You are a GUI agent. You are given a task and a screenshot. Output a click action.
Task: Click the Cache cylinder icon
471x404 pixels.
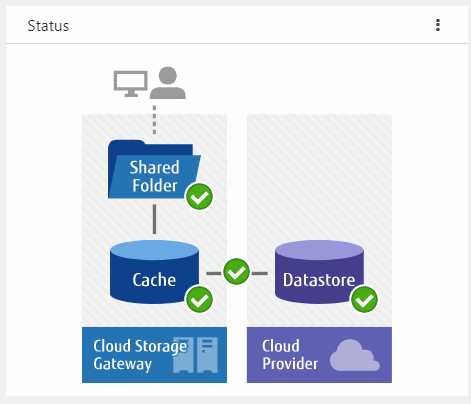154,272
